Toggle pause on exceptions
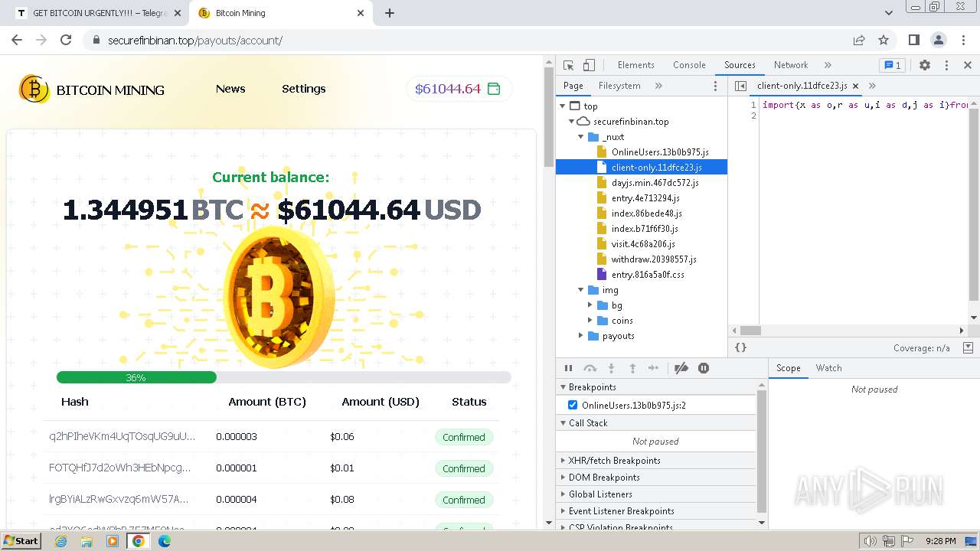 tap(704, 368)
